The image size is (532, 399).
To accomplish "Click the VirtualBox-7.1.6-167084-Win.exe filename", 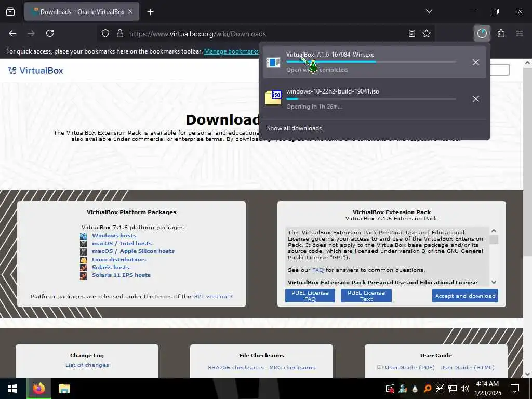I will (330, 54).
